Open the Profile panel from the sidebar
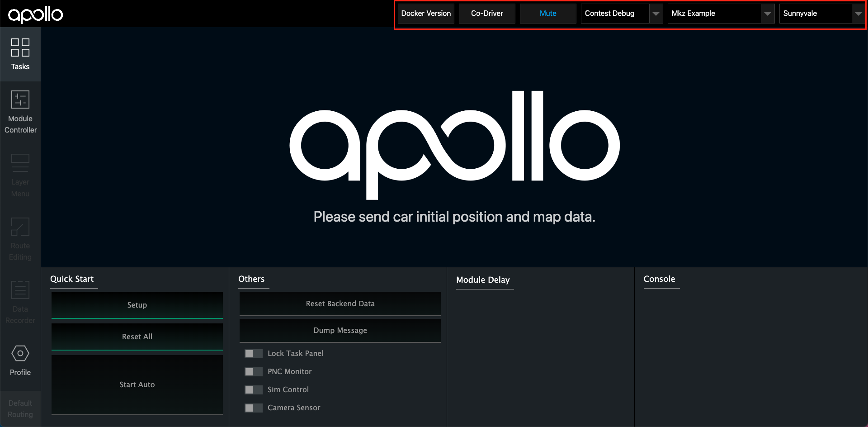The width and height of the screenshot is (868, 427). (20, 361)
